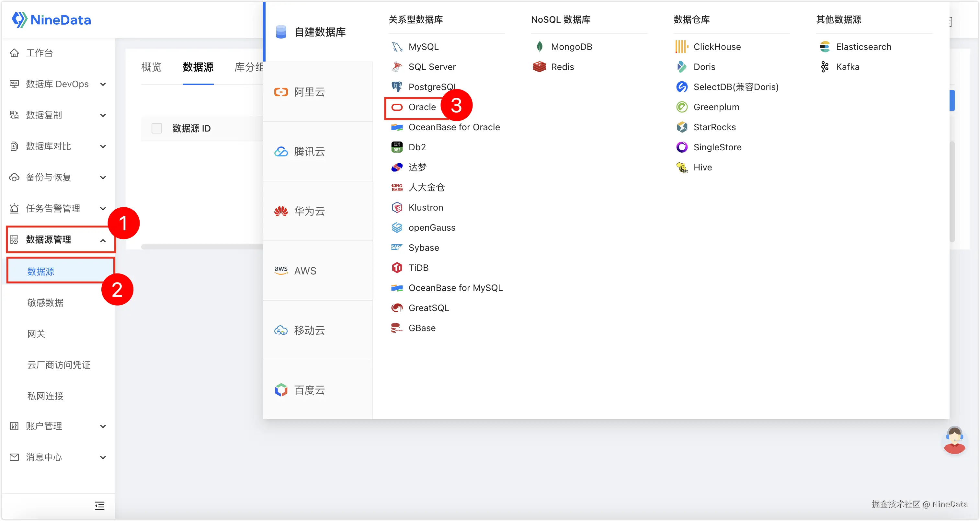Click the NineData logo
Screen dimensions: 980x521
[x=51, y=20]
